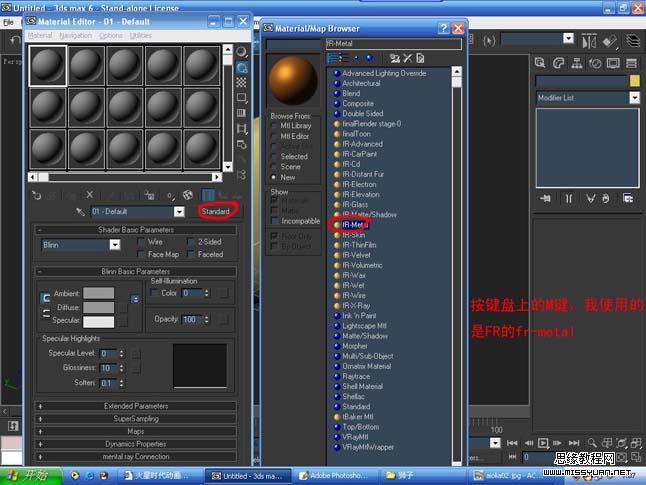Switch browser to View List icon

[x=332, y=59]
